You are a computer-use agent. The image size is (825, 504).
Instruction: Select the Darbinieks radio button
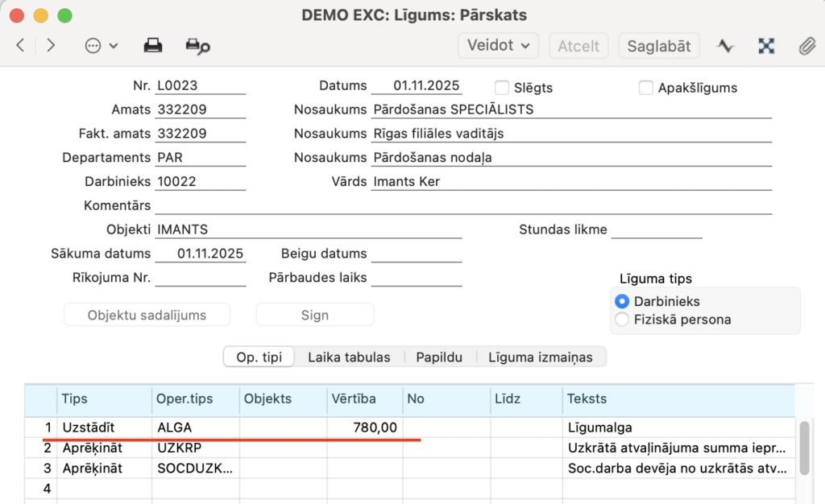pyautogui.click(x=622, y=301)
